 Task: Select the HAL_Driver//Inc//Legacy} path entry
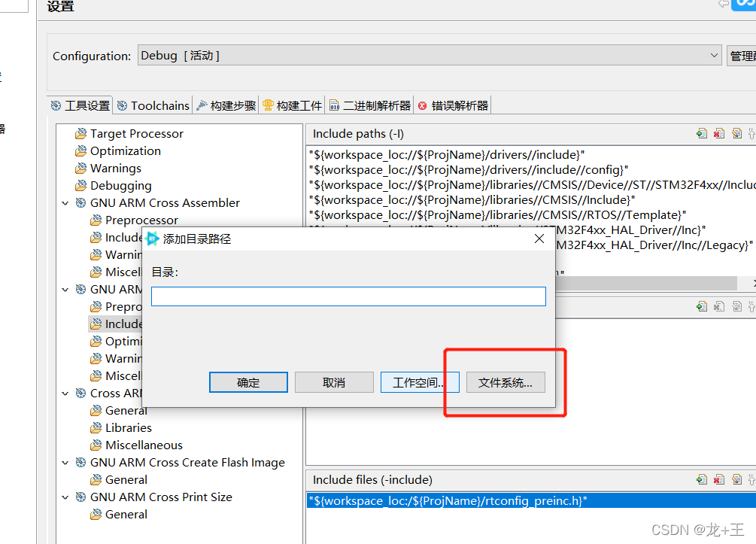click(x=654, y=245)
